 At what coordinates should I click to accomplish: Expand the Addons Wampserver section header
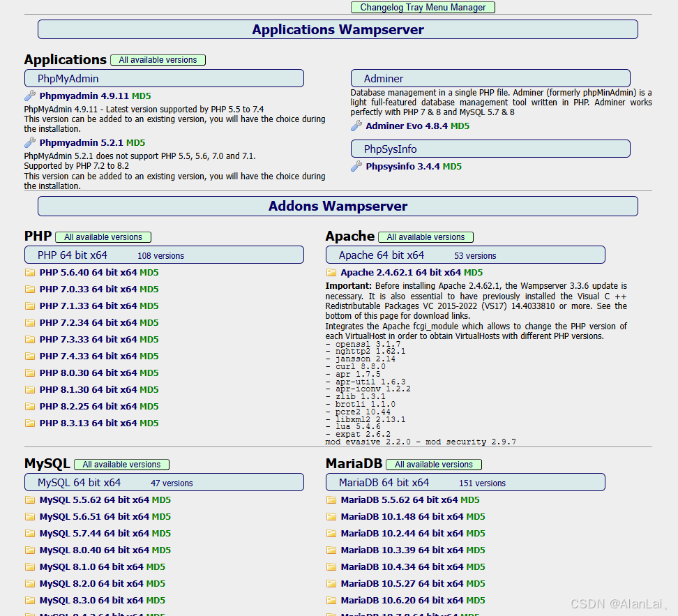click(x=338, y=206)
